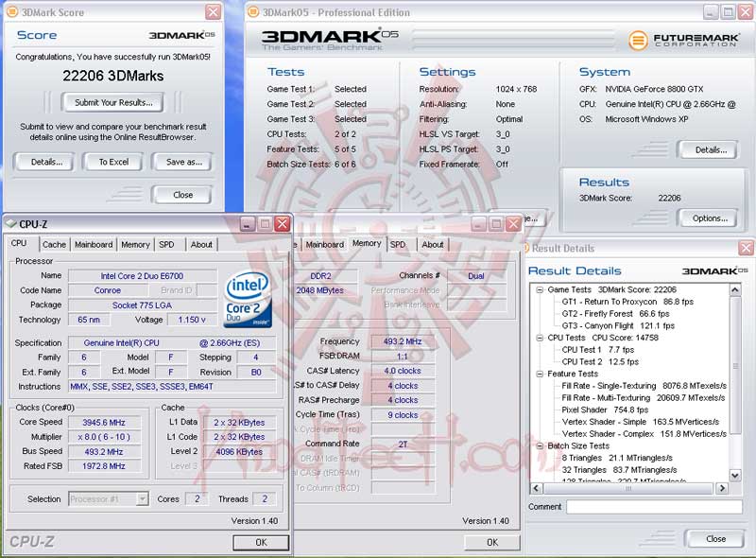Click OK in CPU-Z Memory window
The image size is (756, 558).
pos(492,543)
